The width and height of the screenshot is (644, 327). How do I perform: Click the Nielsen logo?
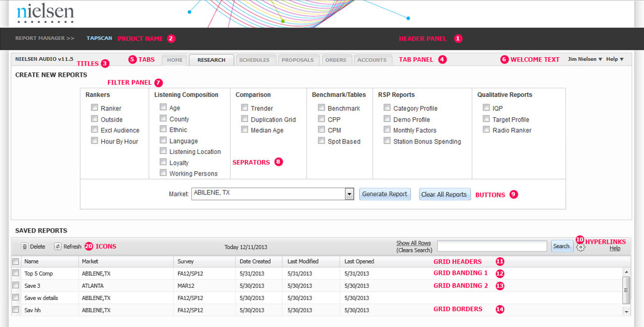pyautogui.click(x=45, y=13)
